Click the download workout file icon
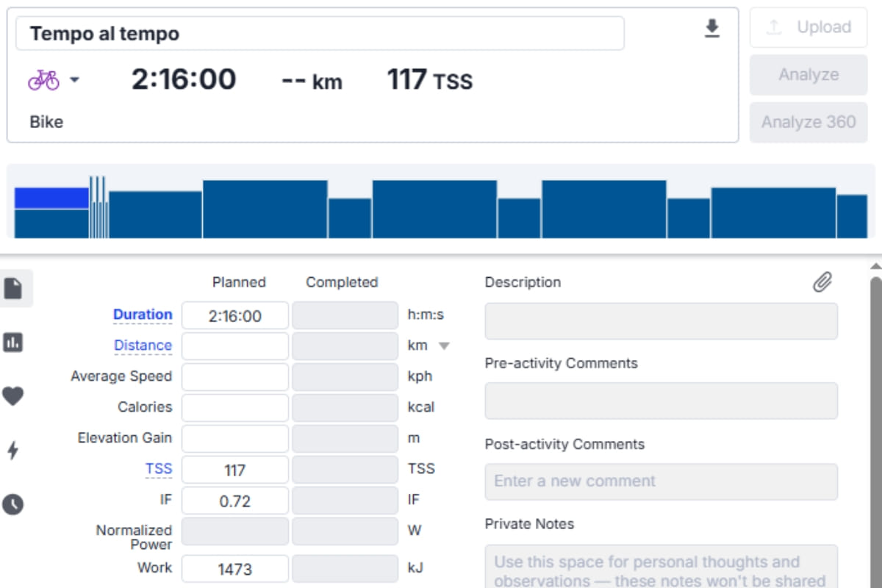The image size is (882, 588). point(711,29)
